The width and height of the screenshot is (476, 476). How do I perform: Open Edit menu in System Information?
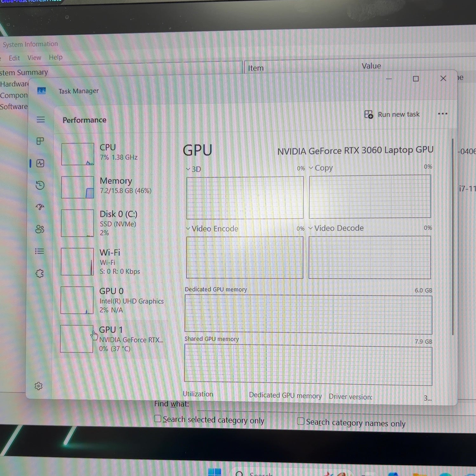coord(14,58)
